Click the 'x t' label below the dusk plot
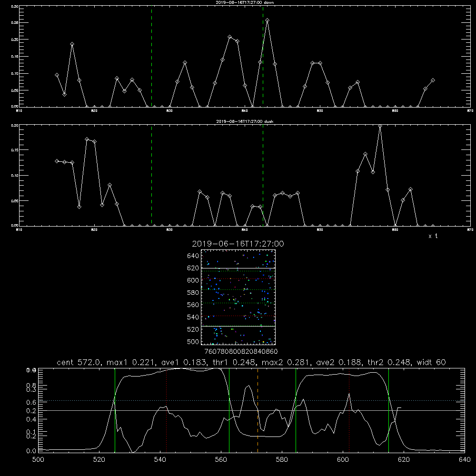This screenshot has width=476, height=476. tap(433, 236)
